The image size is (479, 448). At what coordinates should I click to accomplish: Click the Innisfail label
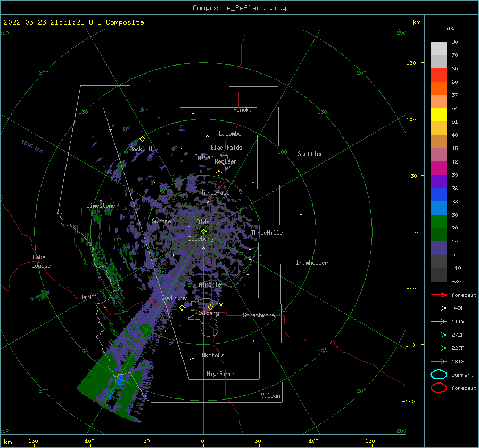216,193
